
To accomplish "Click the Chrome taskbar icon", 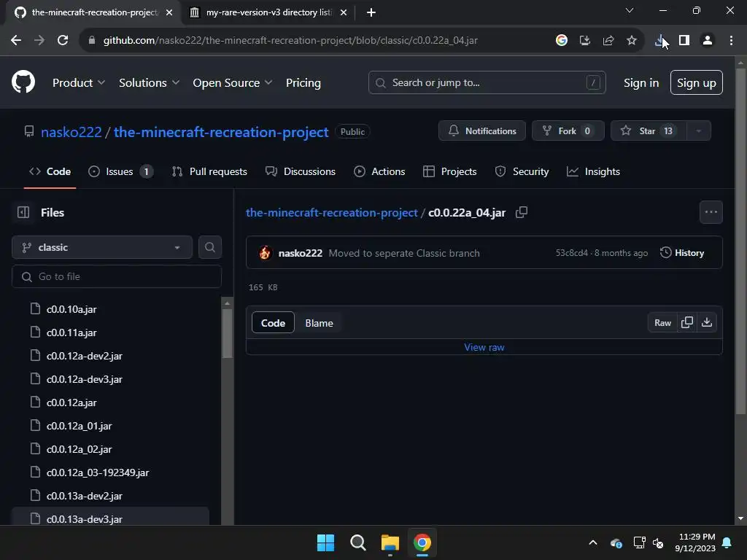I will click(422, 542).
